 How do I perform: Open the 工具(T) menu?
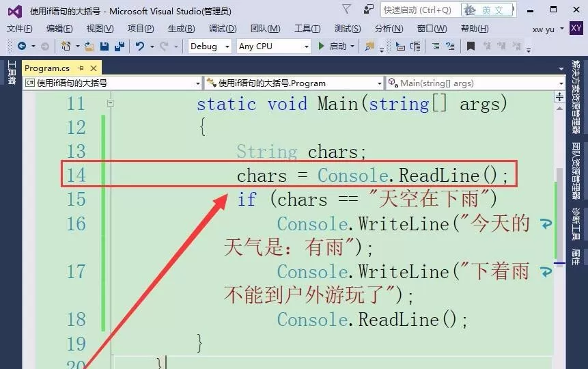(x=307, y=29)
